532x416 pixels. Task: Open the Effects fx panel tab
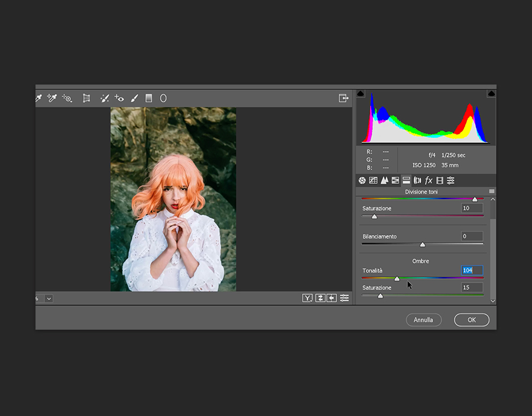click(x=429, y=180)
